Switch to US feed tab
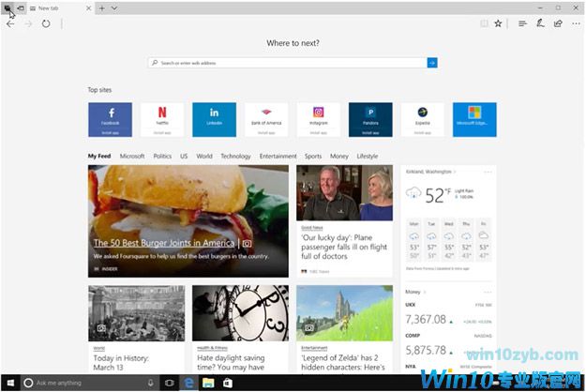Image resolution: width=586 pixels, height=392 pixels. [x=184, y=157]
